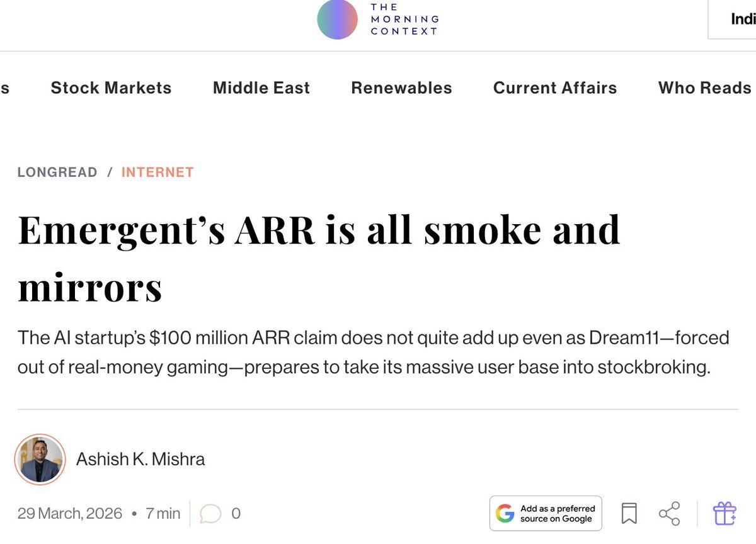Gift this article with the gift icon
Image resolution: width=756 pixels, height=544 pixels.
724,514
